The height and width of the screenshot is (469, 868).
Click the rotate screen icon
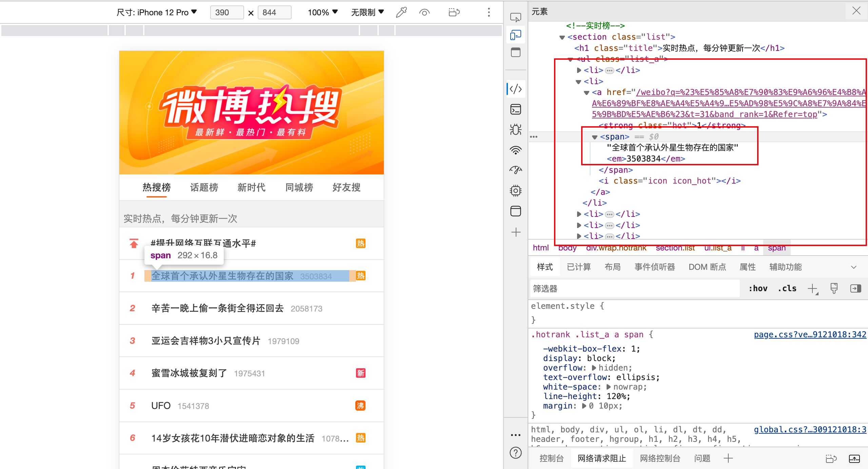[x=454, y=13]
